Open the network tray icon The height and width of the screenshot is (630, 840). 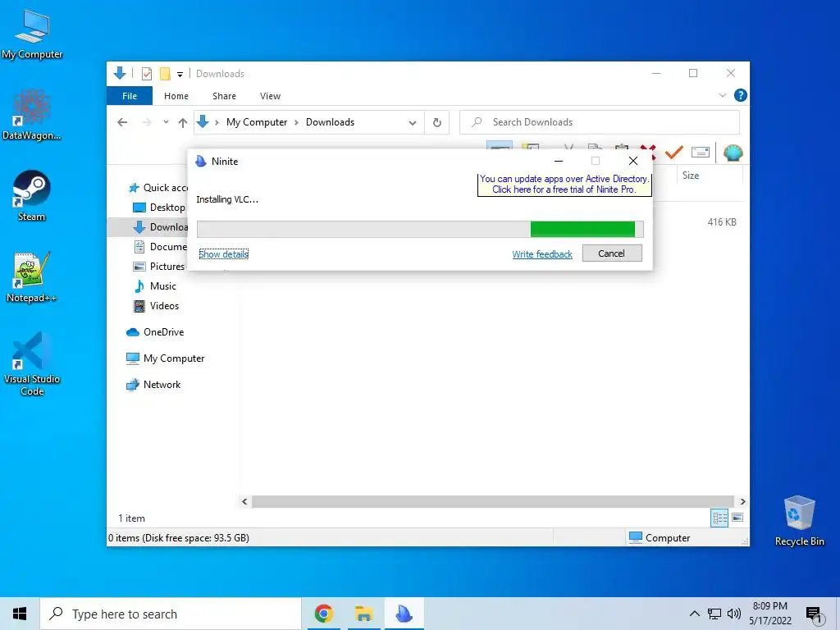714,614
